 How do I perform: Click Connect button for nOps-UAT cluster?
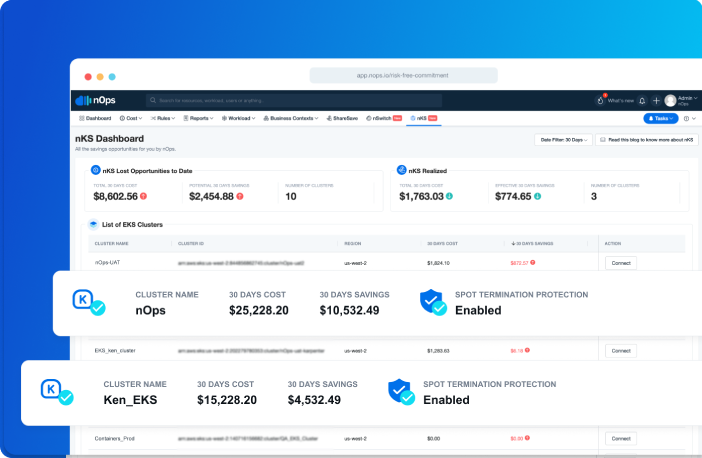pos(621,263)
